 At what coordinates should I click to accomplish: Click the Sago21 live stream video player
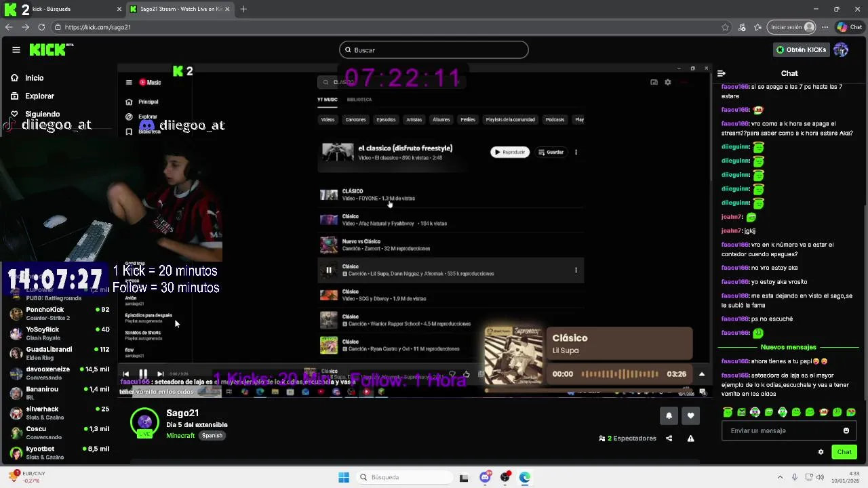[x=415, y=230]
